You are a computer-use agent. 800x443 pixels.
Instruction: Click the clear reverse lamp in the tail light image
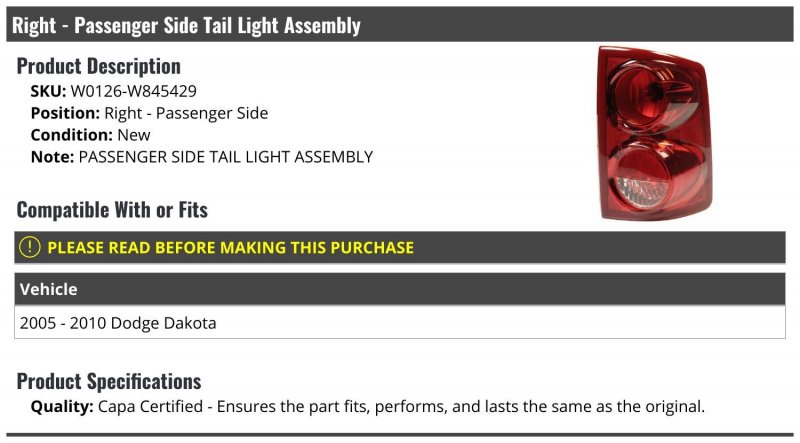pos(642,192)
